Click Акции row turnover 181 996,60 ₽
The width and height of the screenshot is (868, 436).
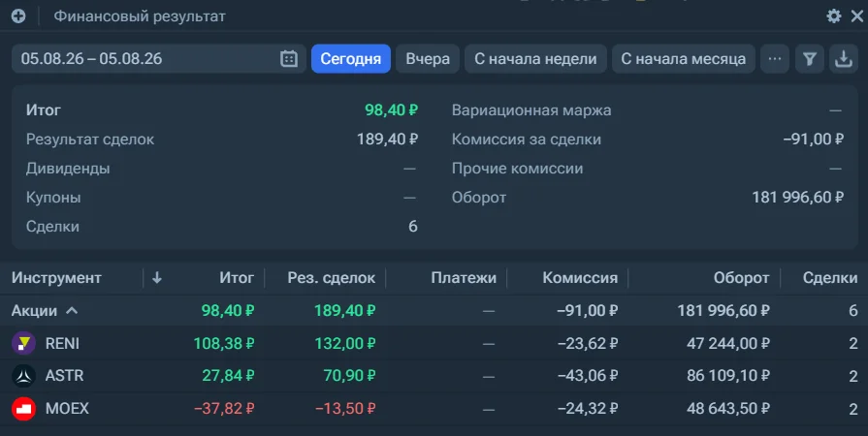tap(723, 311)
